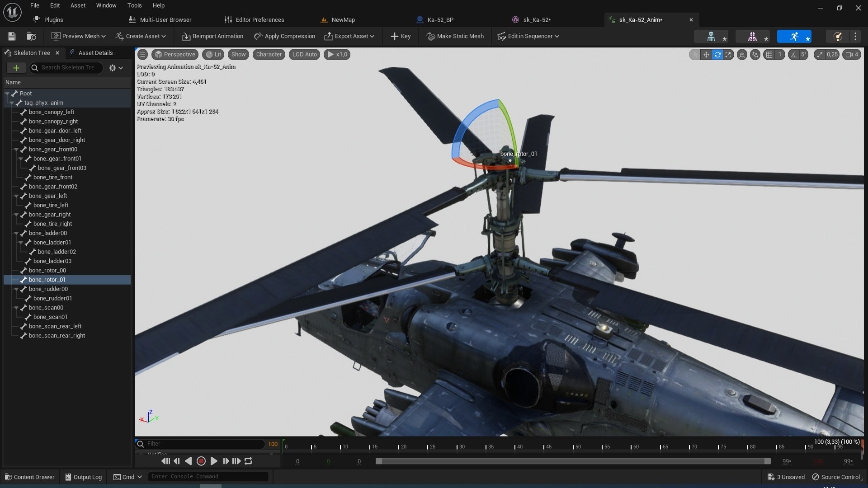
Task: Toggle loop playback mode
Action: tap(248, 461)
